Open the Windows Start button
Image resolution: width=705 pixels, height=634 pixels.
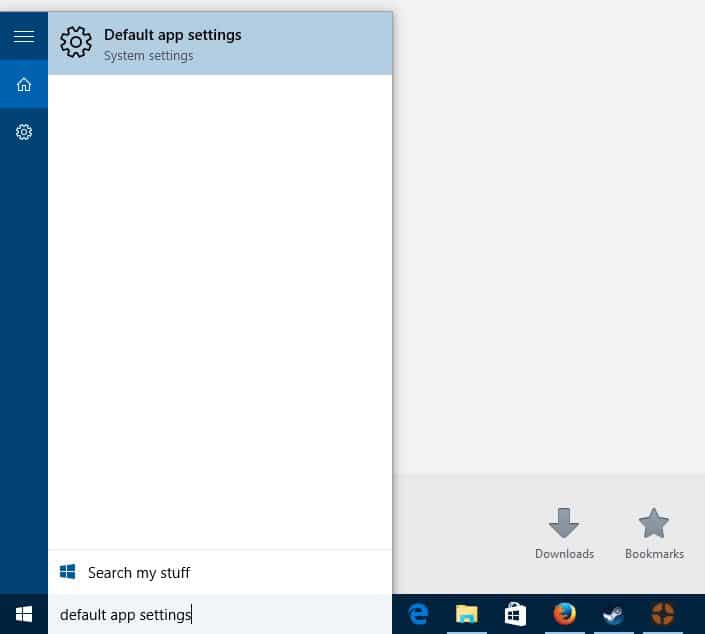[x=24, y=614]
